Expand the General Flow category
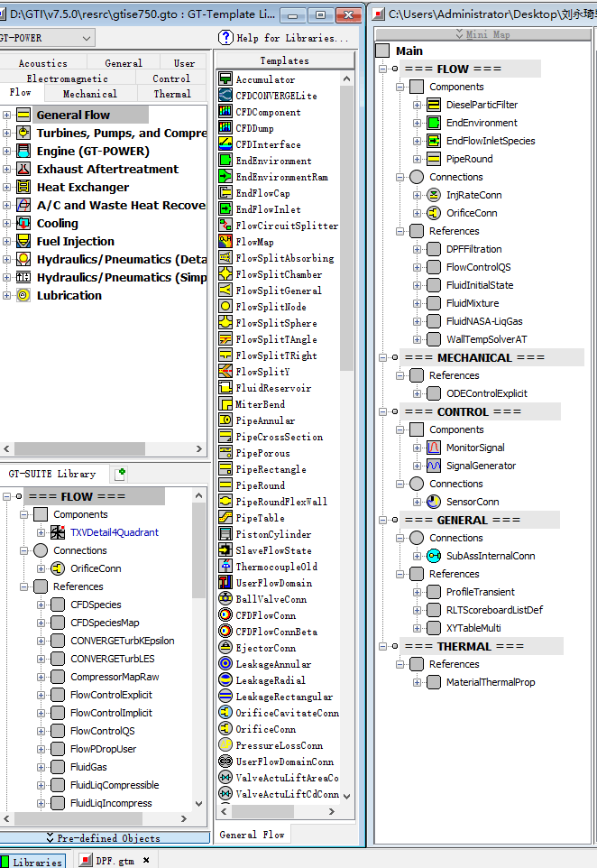The height and width of the screenshot is (868, 597). [x=6, y=115]
